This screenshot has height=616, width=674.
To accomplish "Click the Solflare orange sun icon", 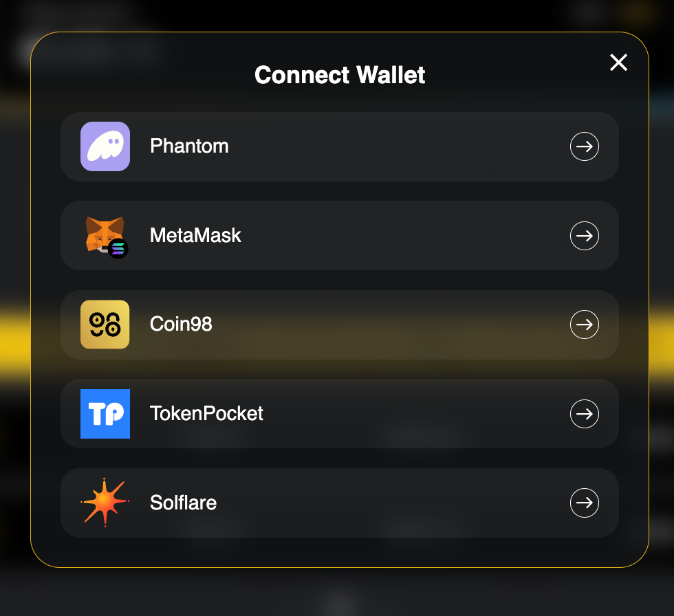I will [105, 503].
